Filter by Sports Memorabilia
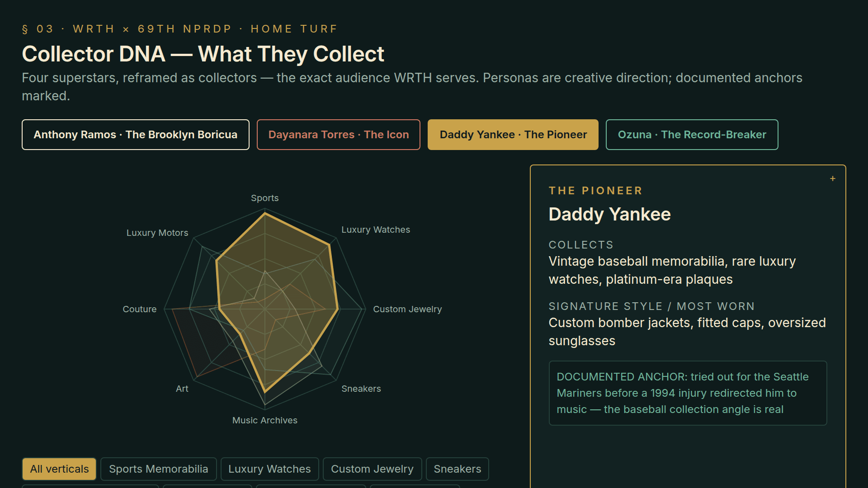Screen dimensions: 868x488 pos(159,469)
